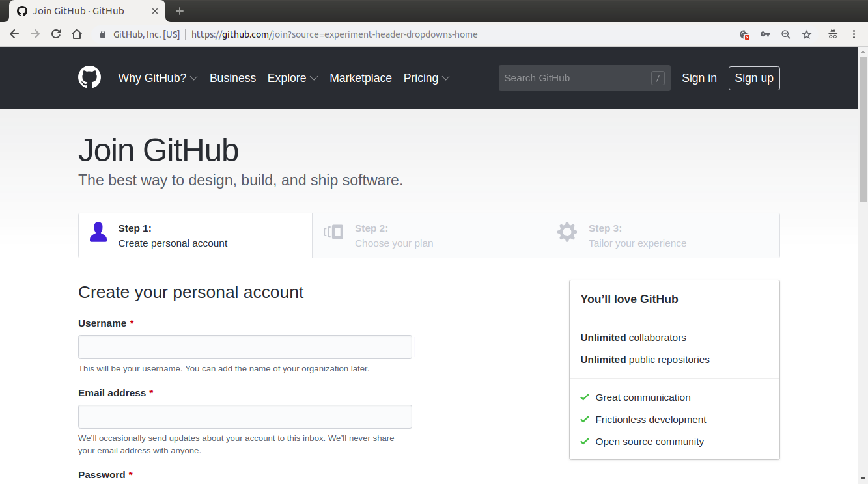Image resolution: width=868 pixels, height=484 pixels.
Task: Click the Sign up button
Action: [x=754, y=78]
